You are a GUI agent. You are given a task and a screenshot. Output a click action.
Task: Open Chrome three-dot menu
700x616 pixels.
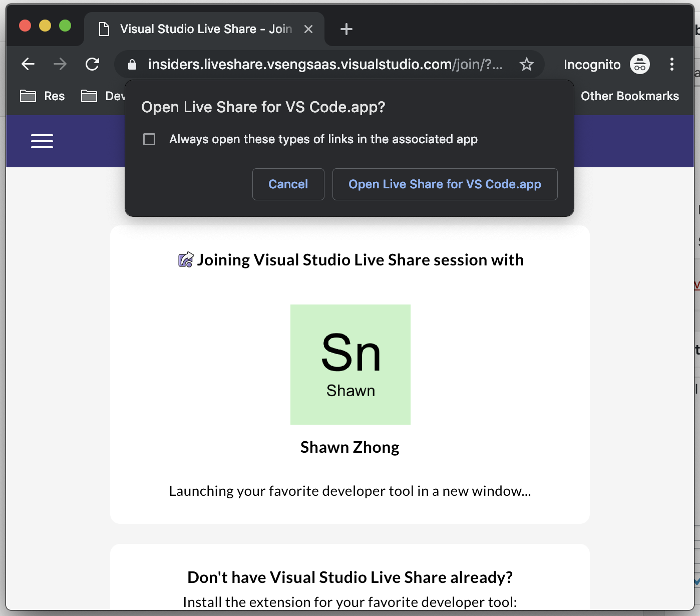pos(671,64)
